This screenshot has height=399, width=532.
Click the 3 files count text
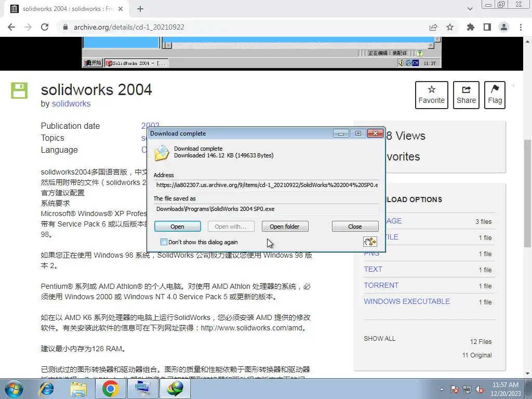pos(484,221)
